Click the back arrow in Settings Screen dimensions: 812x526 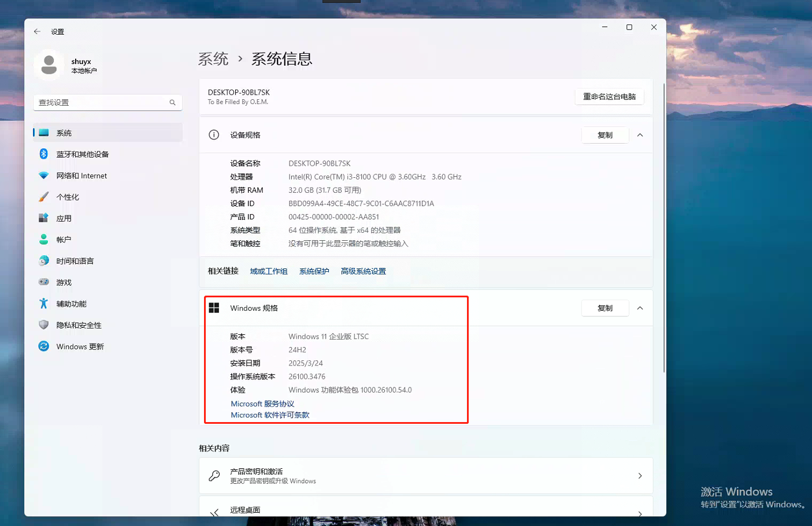36,32
